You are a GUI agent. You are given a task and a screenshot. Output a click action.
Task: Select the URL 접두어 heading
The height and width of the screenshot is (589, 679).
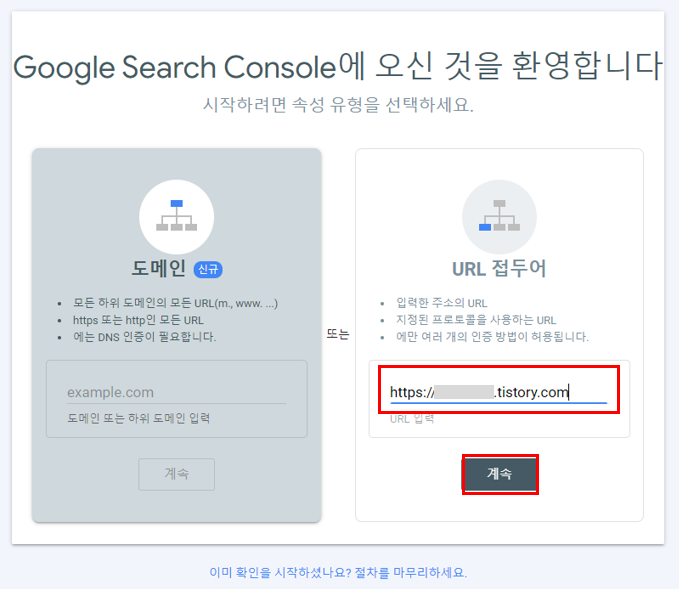coord(499,269)
